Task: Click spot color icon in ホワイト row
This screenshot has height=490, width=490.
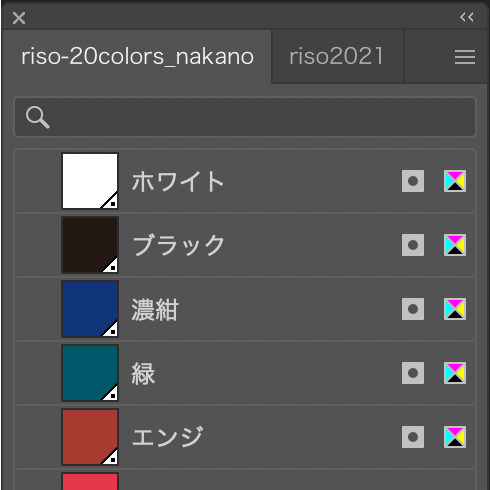Action: (x=413, y=181)
